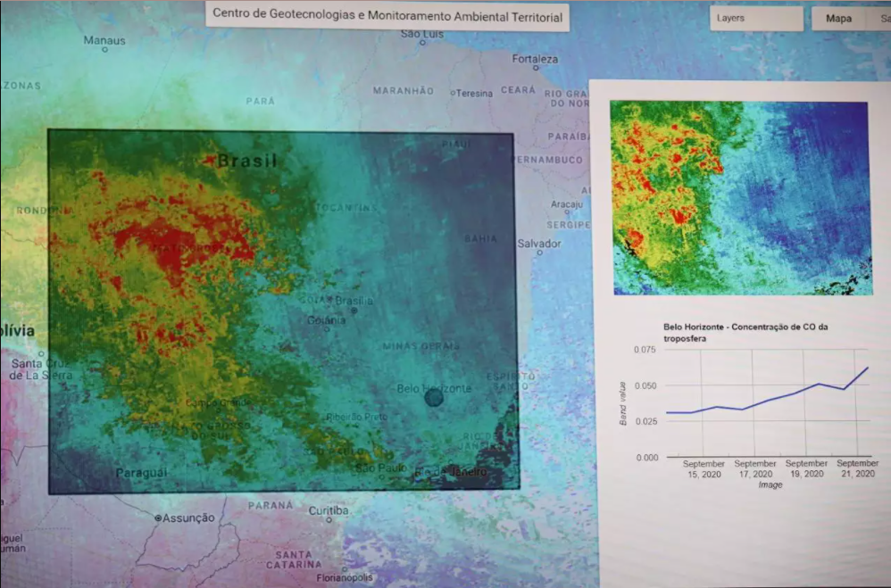Click the Curitiba city label
Image resolution: width=891 pixels, height=588 pixels.
tap(328, 511)
